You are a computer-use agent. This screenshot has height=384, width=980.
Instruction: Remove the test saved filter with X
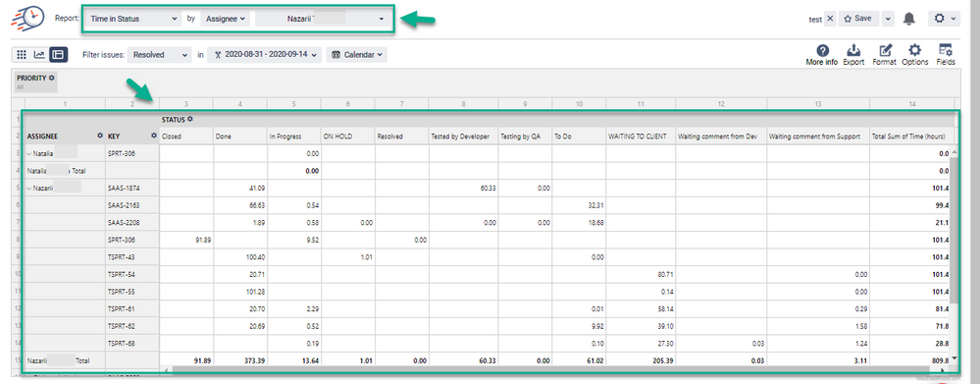pyautogui.click(x=829, y=19)
